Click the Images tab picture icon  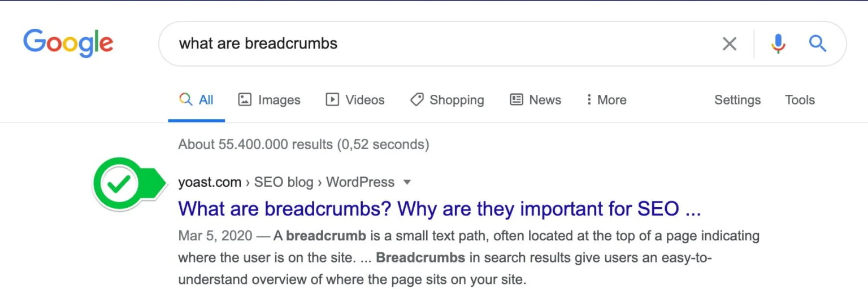(x=245, y=100)
